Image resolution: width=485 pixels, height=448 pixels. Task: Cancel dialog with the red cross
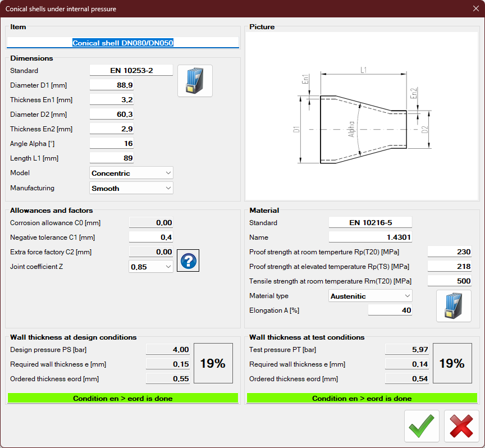(461, 426)
